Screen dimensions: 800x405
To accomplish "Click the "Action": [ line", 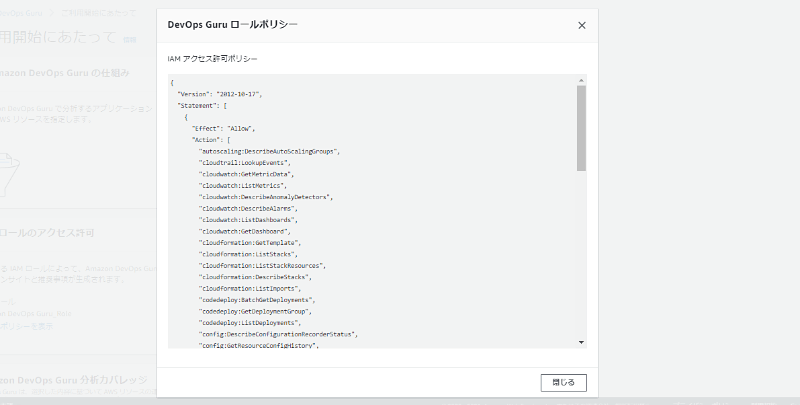I will click(211, 140).
